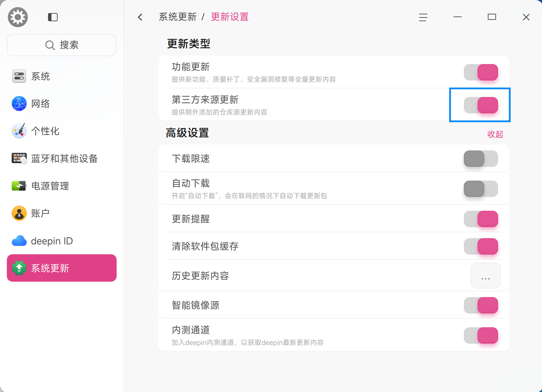The width and height of the screenshot is (542, 392).
Task: Click the 高级设置 heading text
Action: (187, 133)
